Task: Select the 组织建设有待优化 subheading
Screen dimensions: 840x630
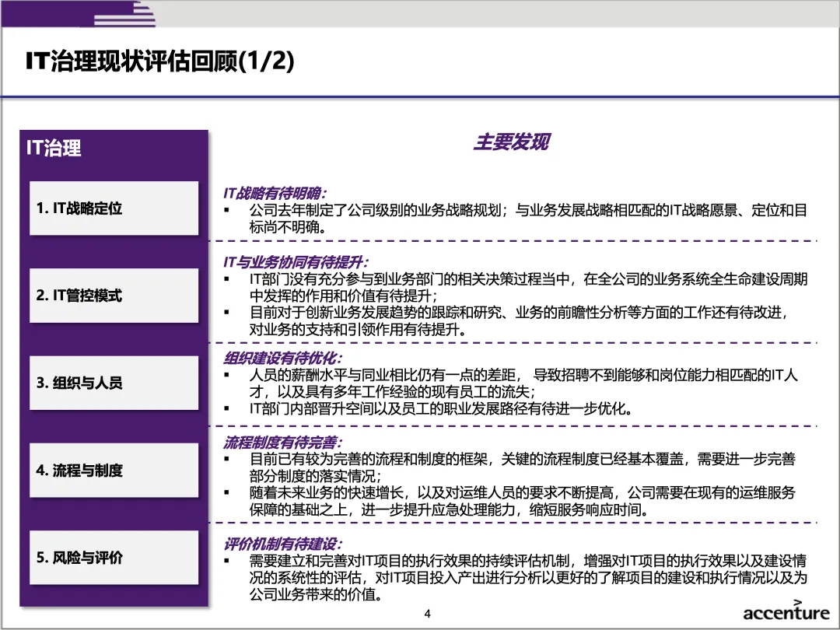Action: tap(282, 358)
